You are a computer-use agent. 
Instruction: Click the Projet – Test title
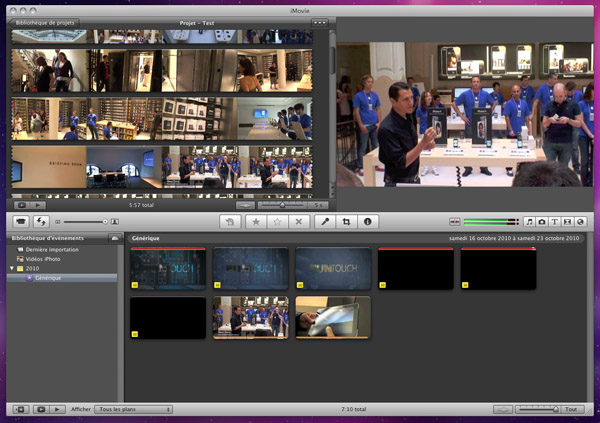click(197, 23)
